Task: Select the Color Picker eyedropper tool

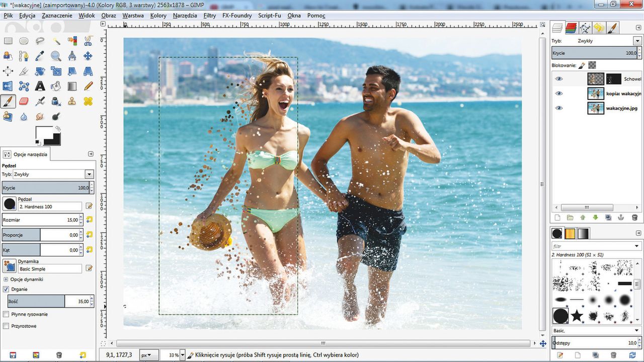Action: (x=40, y=56)
